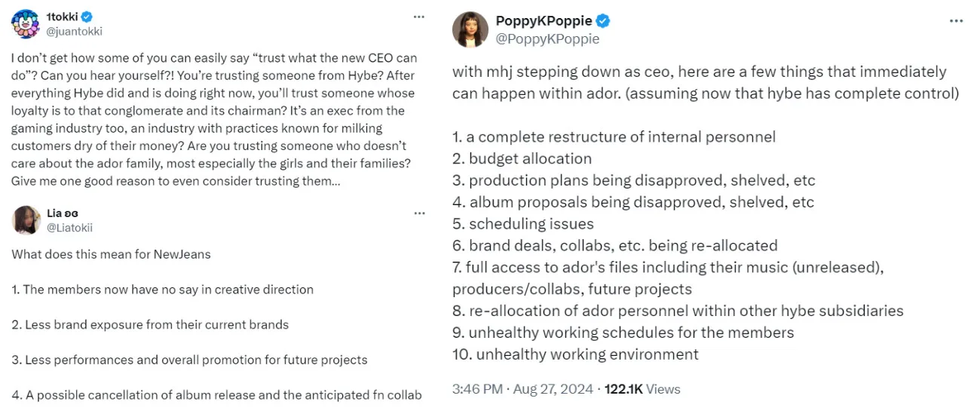Click PoppyKPoppie's profile avatar

470,30
